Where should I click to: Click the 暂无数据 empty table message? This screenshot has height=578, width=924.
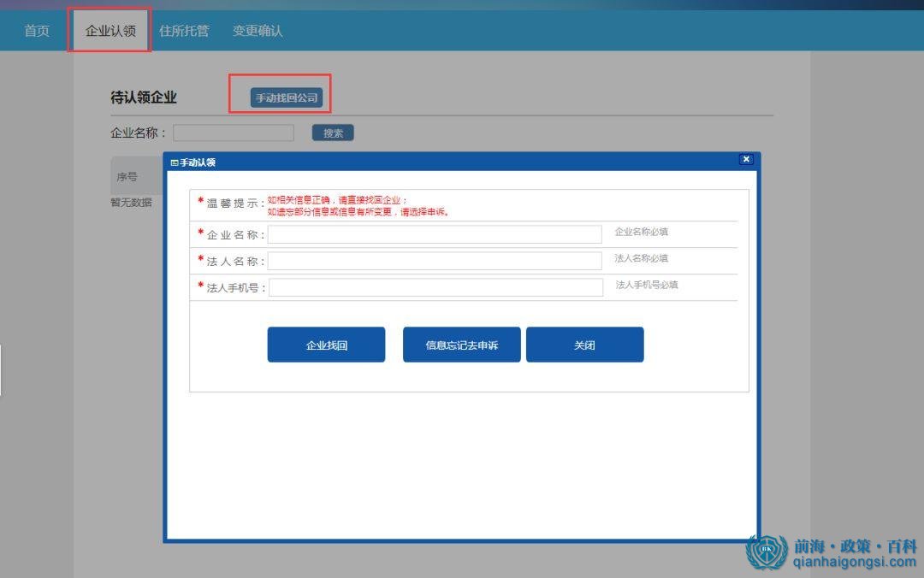[x=133, y=203]
